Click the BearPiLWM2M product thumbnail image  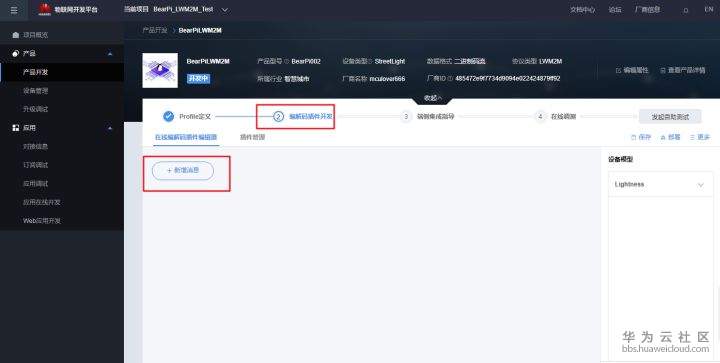[x=160, y=70]
